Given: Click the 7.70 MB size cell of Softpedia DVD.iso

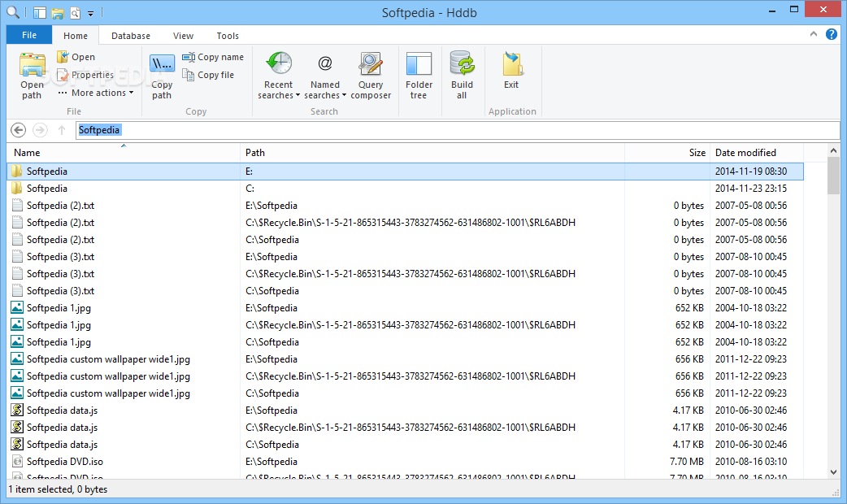Looking at the screenshot, I should [x=687, y=462].
